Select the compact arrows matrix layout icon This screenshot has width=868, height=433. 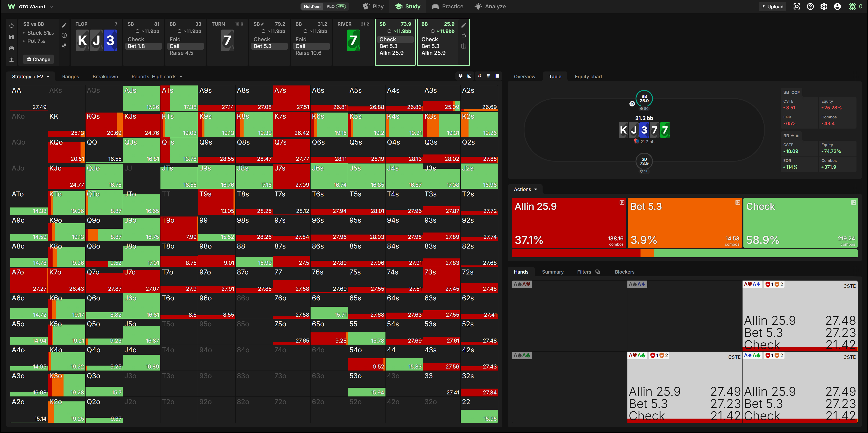[480, 76]
